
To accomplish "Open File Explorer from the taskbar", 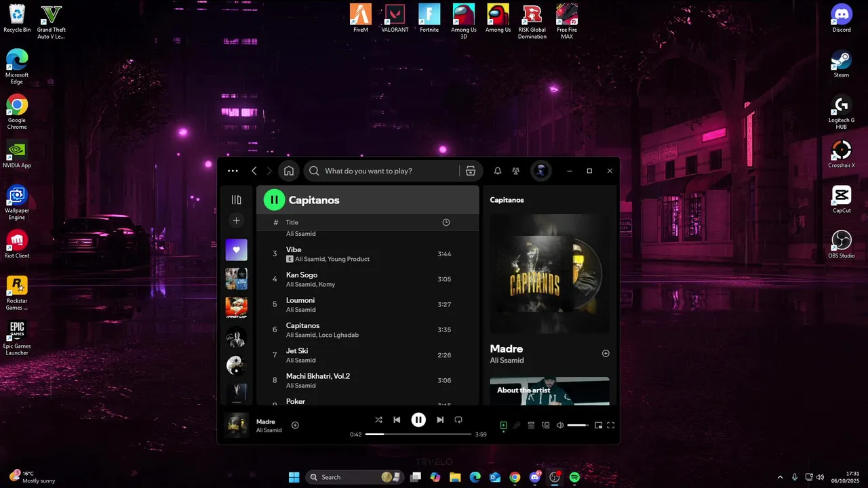I will pos(455,477).
